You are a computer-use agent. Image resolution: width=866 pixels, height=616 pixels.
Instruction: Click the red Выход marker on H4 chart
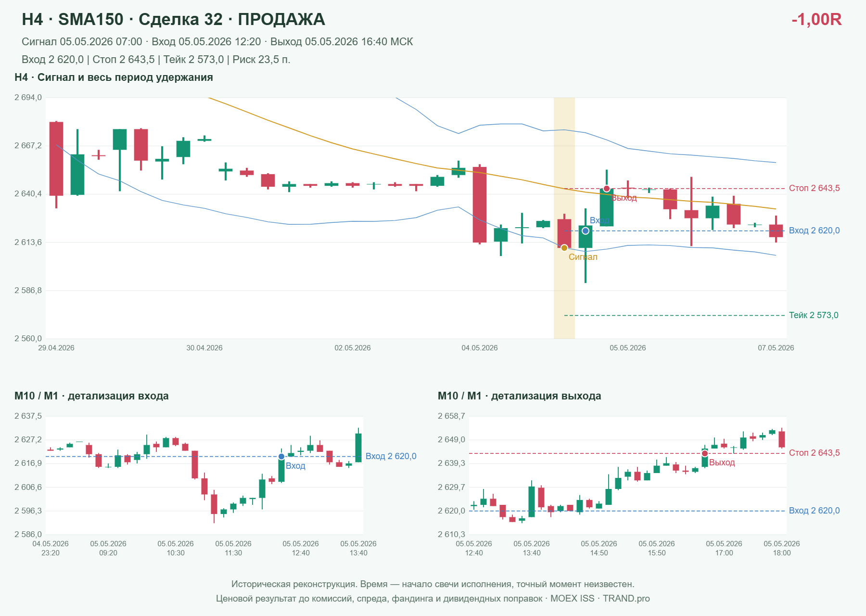[607, 189]
